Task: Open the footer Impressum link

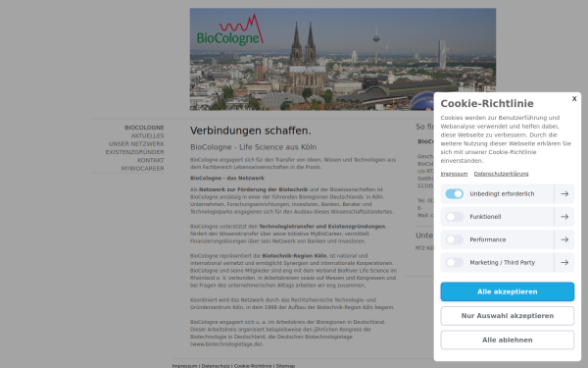Action: 184,366
